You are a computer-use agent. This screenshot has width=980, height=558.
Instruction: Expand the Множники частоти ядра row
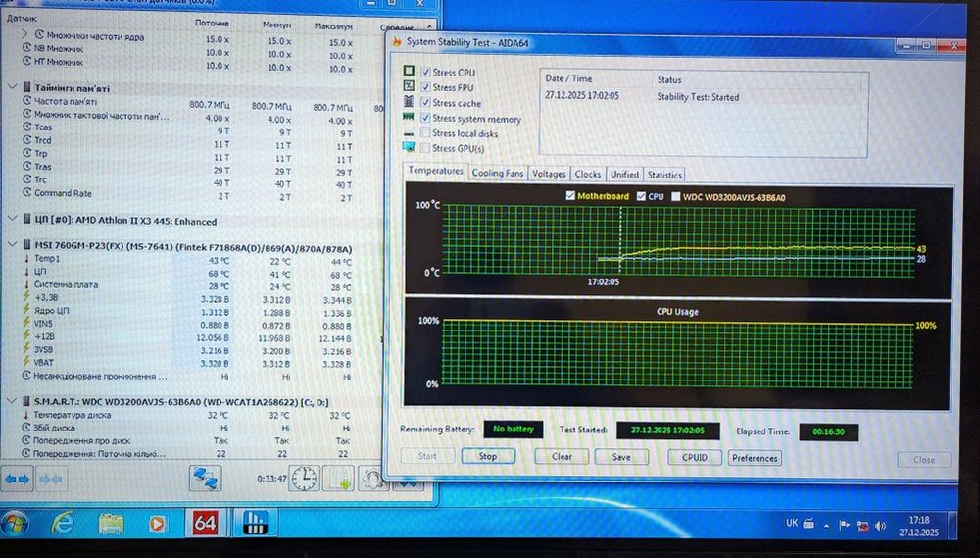[x=24, y=33]
